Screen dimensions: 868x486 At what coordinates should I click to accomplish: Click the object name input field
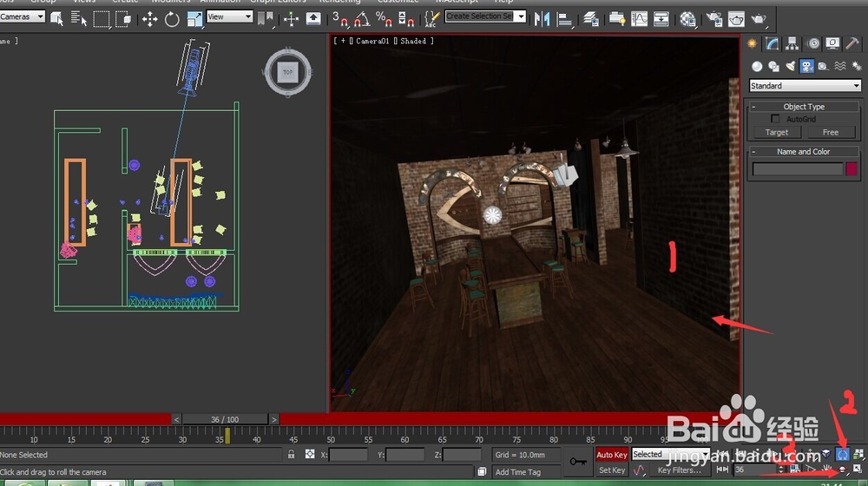[798, 169]
